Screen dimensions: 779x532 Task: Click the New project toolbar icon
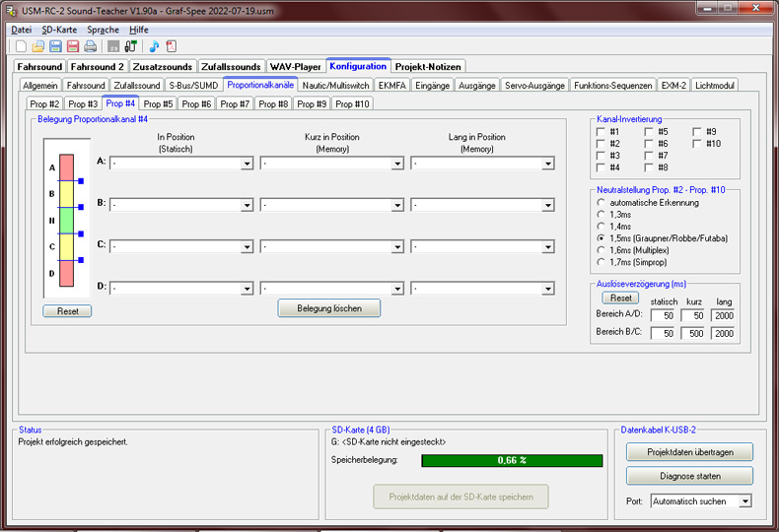(x=21, y=46)
